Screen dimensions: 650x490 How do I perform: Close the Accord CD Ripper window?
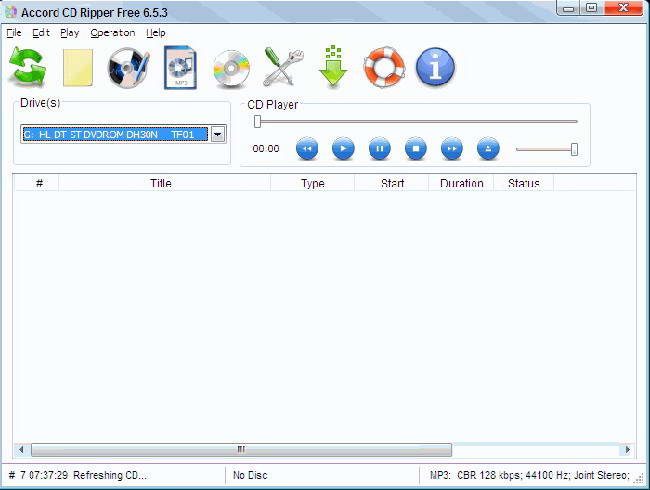click(623, 8)
